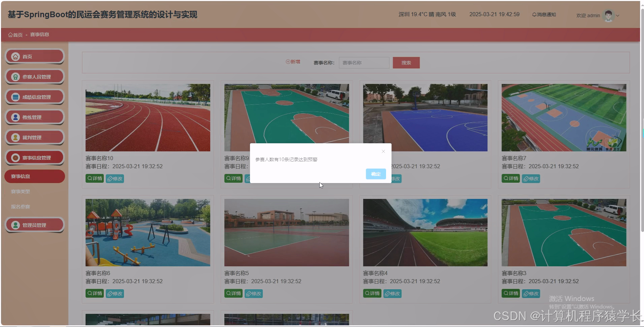Click 修改 for 赛事名称3
Viewport: 644px width, 327px height.
531,293
